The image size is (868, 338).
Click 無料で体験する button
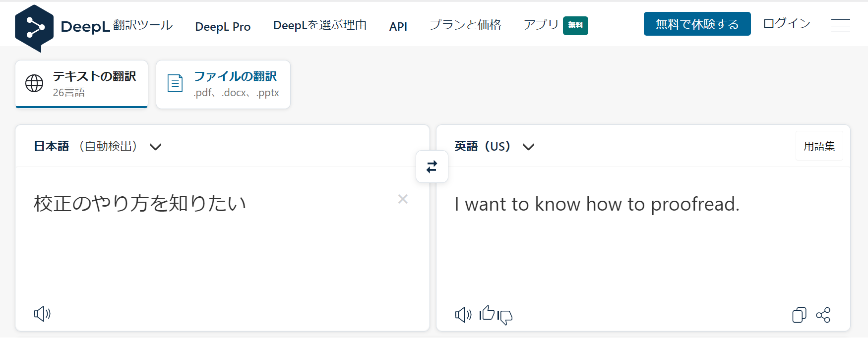(697, 24)
